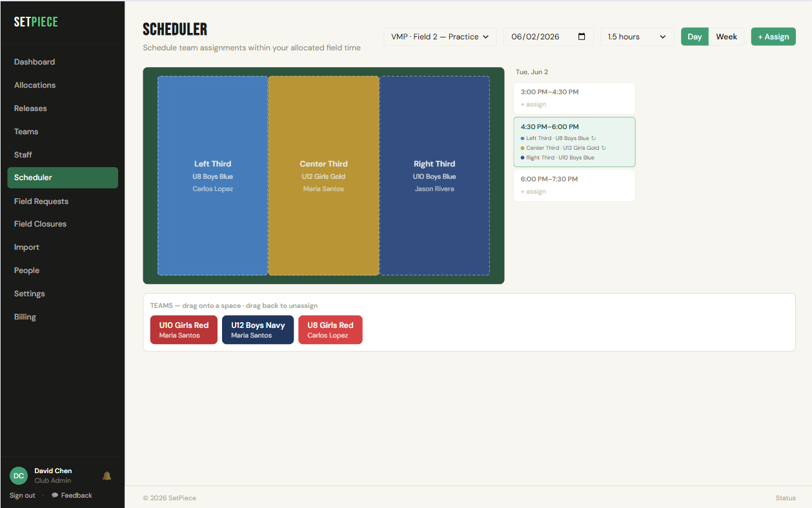Open the VMP Field 2 Practice dropdown
This screenshot has width=812, height=508.
tap(440, 37)
